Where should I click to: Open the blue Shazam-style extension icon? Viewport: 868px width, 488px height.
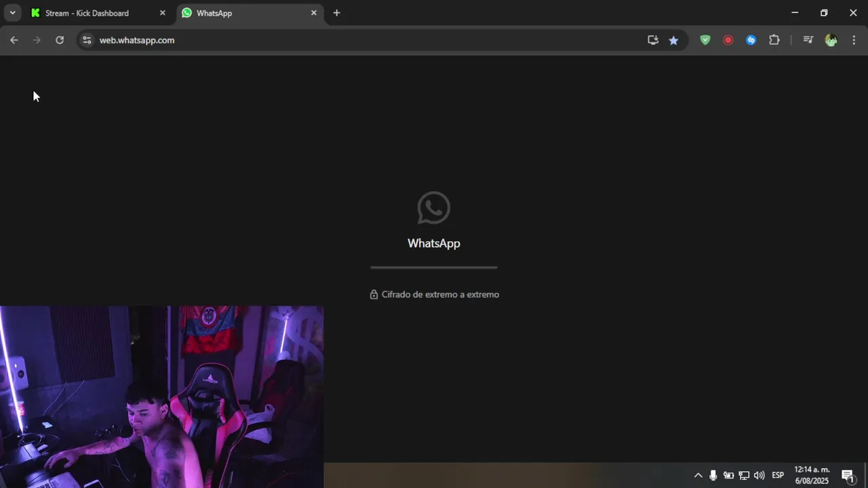point(751,40)
